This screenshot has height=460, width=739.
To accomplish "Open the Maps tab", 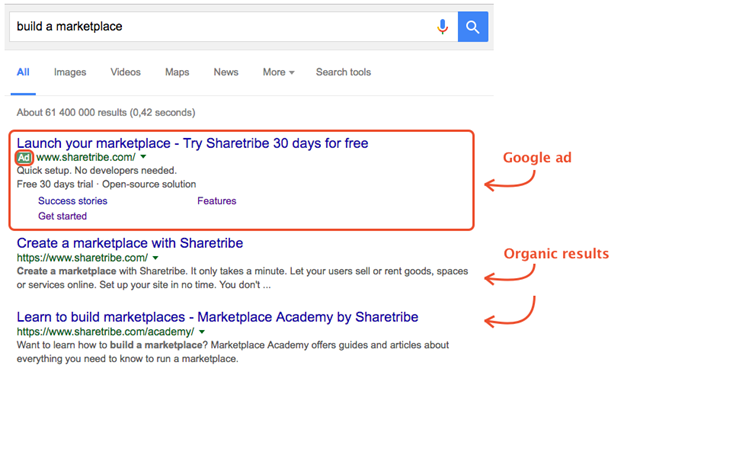I will 177,72.
